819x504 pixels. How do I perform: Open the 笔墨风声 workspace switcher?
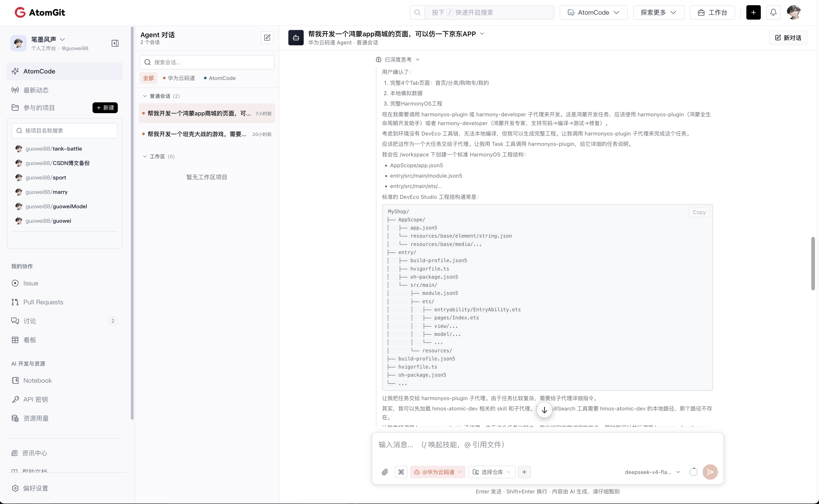48,39
